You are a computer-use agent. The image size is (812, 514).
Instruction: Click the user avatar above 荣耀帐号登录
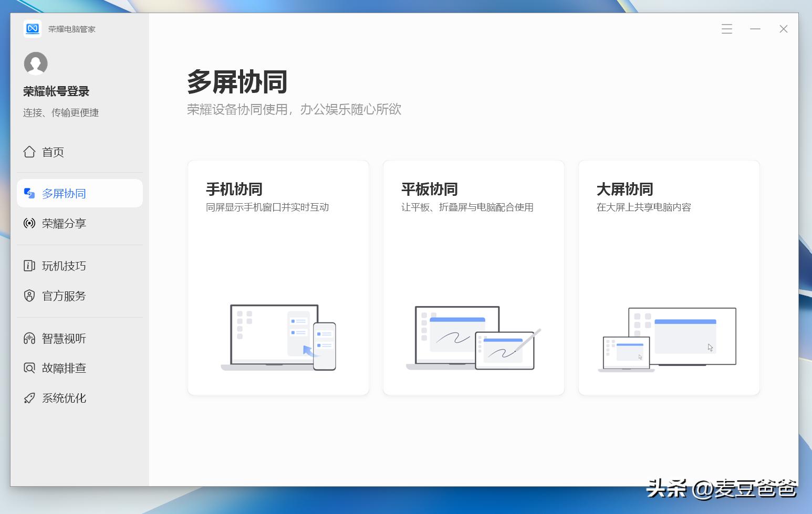tap(35, 64)
